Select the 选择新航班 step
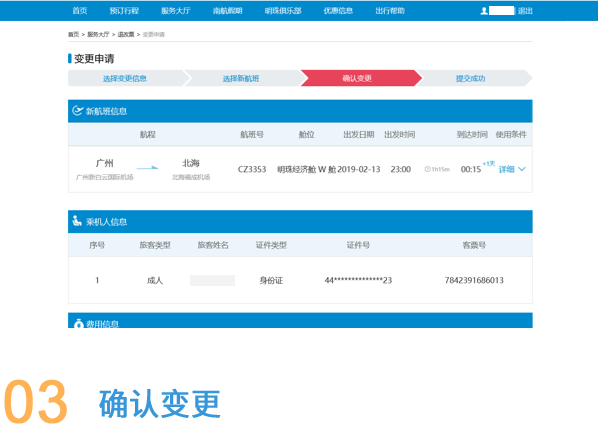This screenshot has height=424, width=598. [x=241, y=78]
